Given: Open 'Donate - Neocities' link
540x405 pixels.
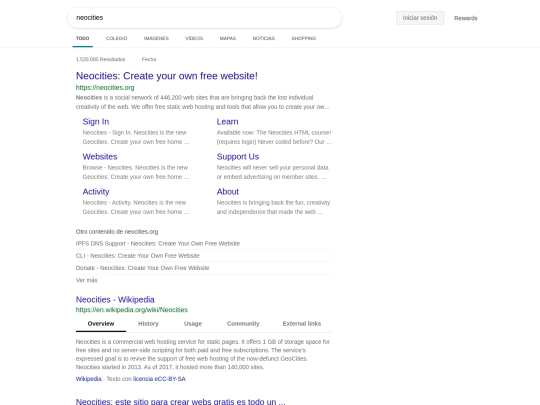Looking at the screenshot, I should 142,268.
